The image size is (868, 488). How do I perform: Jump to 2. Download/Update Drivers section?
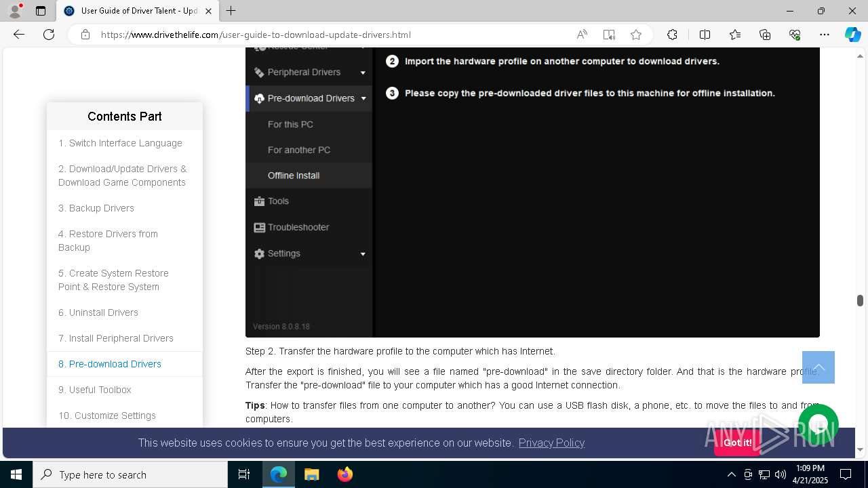tap(122, 176)
